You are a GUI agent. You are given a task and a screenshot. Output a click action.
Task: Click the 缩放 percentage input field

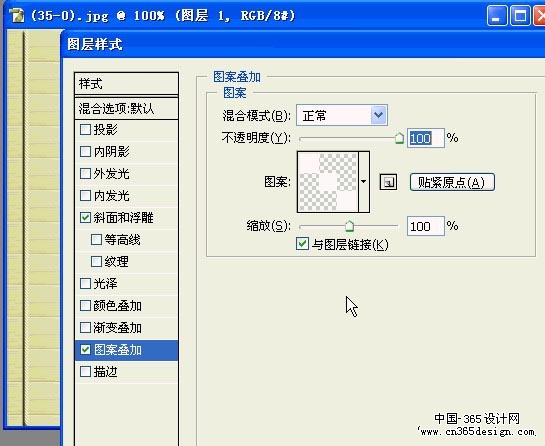click(426, 226)
